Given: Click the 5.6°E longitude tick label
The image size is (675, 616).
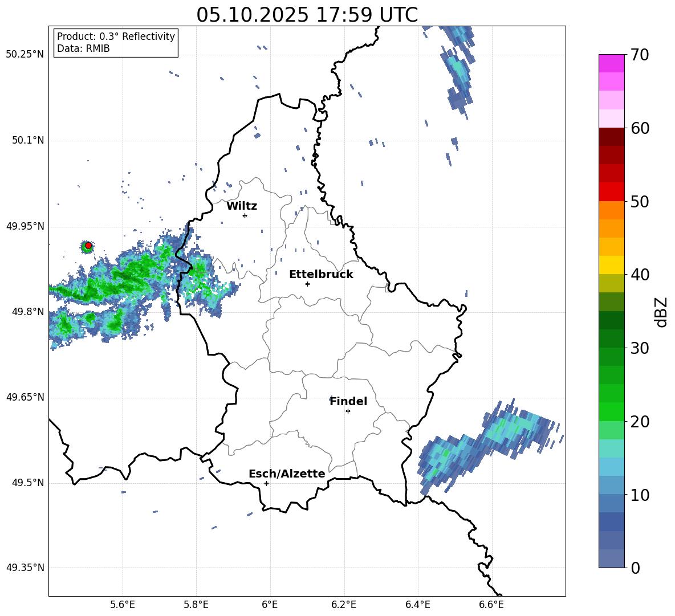Looking at the screenshot, I should [122, 605].
